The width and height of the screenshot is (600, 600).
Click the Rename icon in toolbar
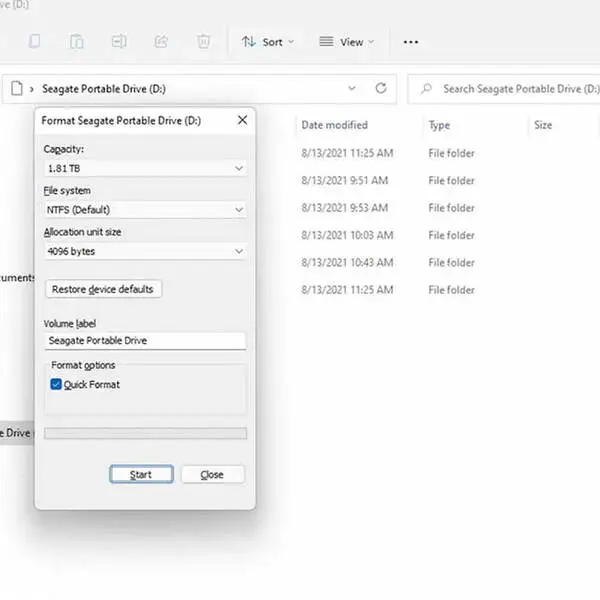(119, 42)
